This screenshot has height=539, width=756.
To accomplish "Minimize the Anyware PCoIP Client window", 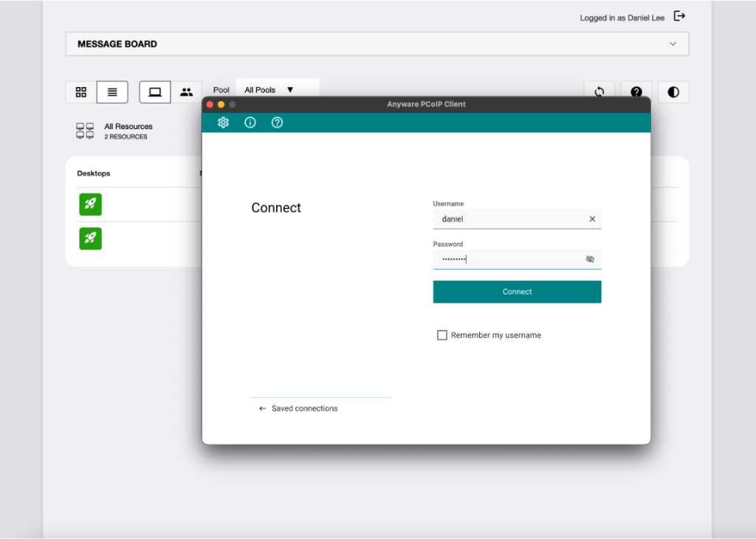I will tap(221, 104).
